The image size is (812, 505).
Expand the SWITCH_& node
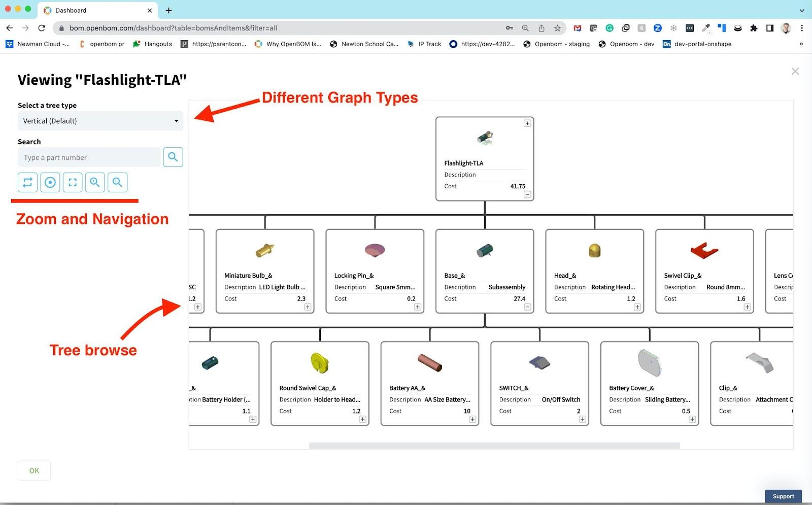(582, 419)
